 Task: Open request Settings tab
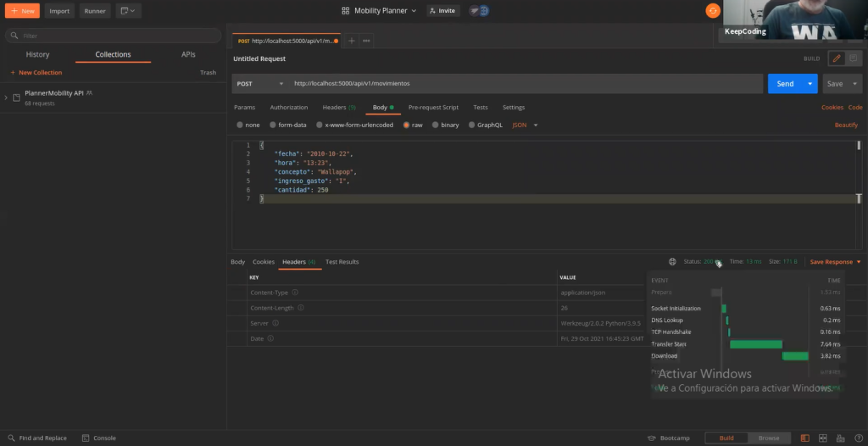pos(513,107)
